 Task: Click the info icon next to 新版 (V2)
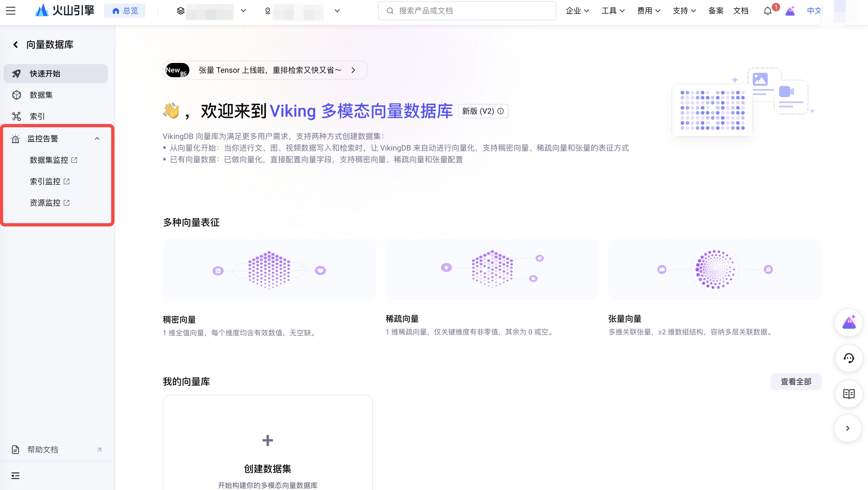tap(501, 111)
